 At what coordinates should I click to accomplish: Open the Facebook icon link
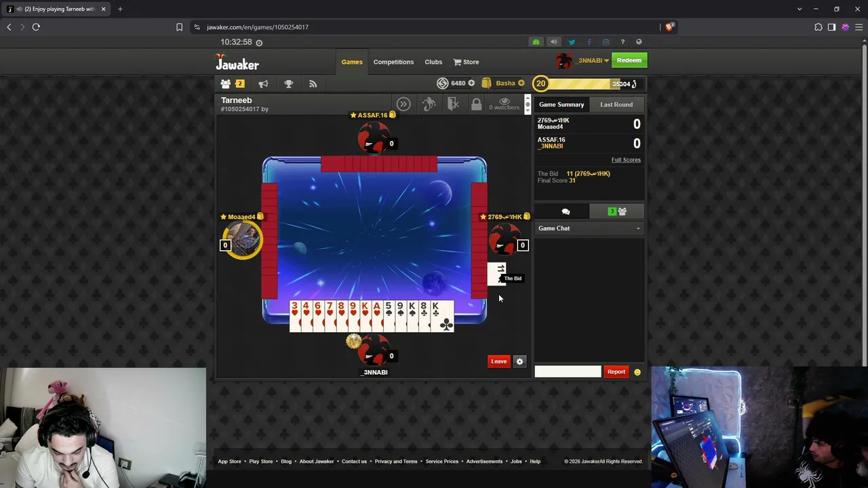589,42
